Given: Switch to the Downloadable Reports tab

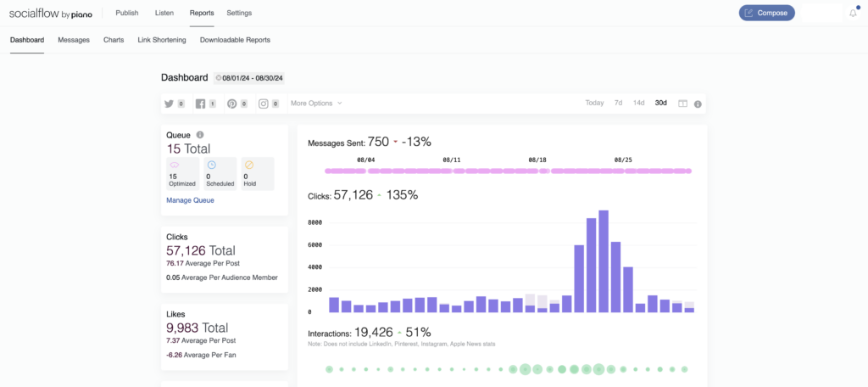Looking at the screenshot, I should pos(236,40).
